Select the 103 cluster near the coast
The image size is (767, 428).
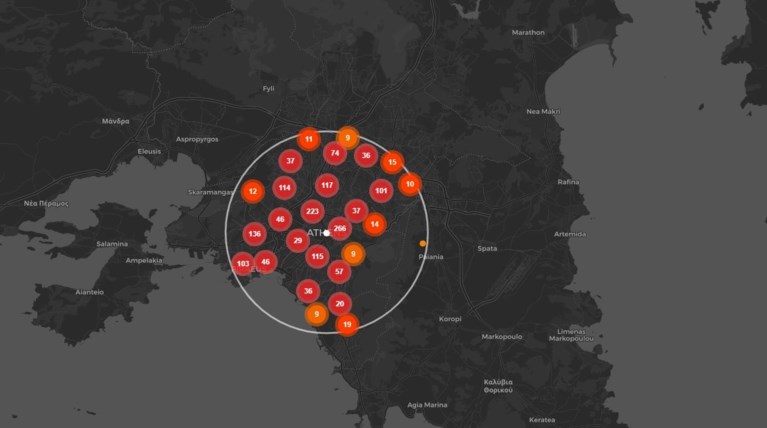point(242,264)
